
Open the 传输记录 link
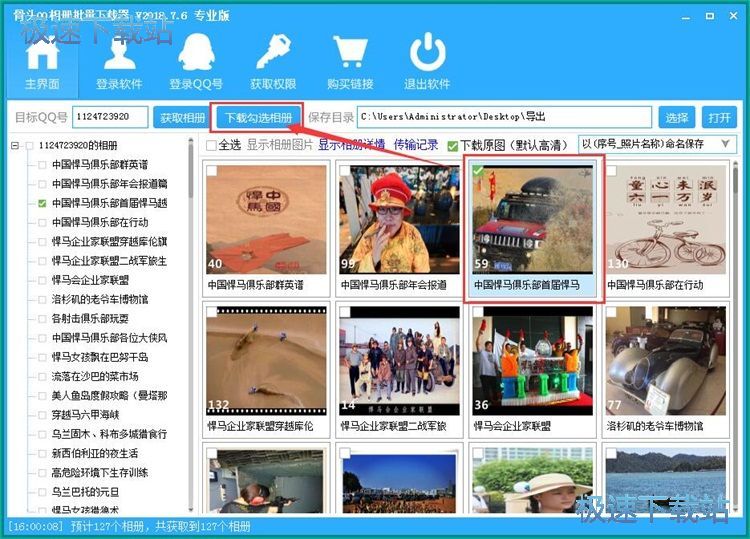click(x=416, y=144)
